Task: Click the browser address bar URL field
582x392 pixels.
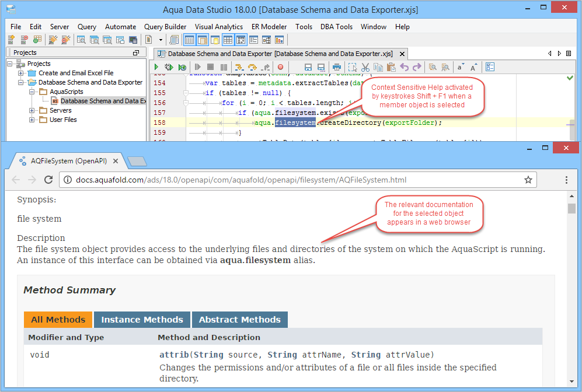Action: tap(298, 180)
